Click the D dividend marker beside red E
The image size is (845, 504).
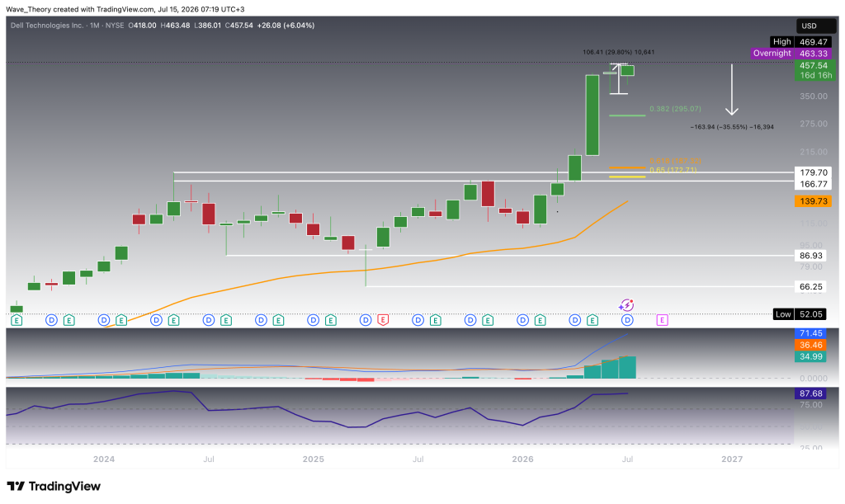point(366,320)
